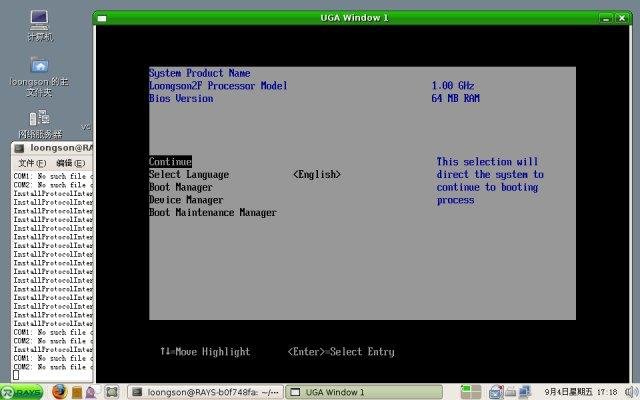Screen dimensions: 640x400
Task: Open the terminal's Edit (编辑) menu
Action: coord(71,163)
